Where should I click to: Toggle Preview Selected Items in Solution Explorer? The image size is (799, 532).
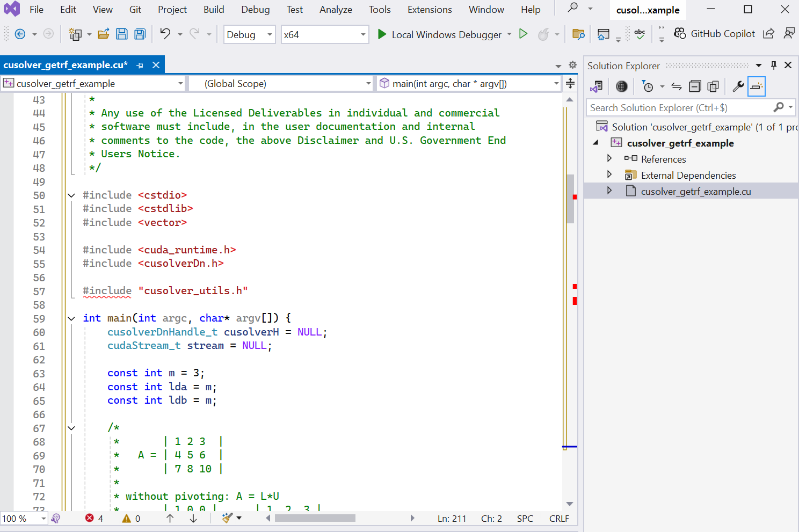click(x=756, y=86)
